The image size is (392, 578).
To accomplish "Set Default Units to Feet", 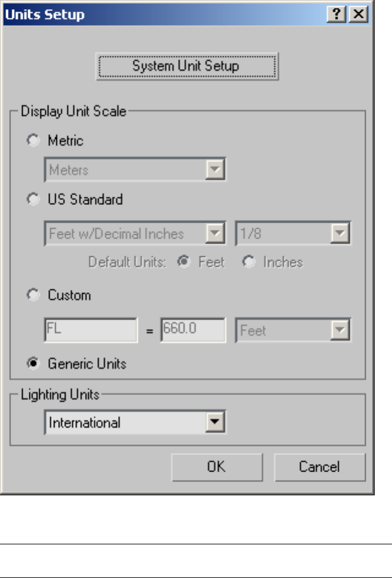I will click(x=182, y=262).
